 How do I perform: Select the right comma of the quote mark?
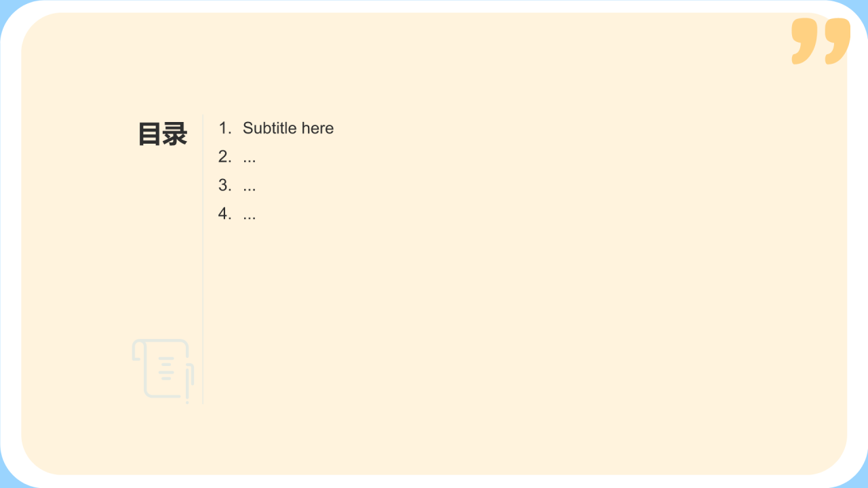(x=837, y=41)
